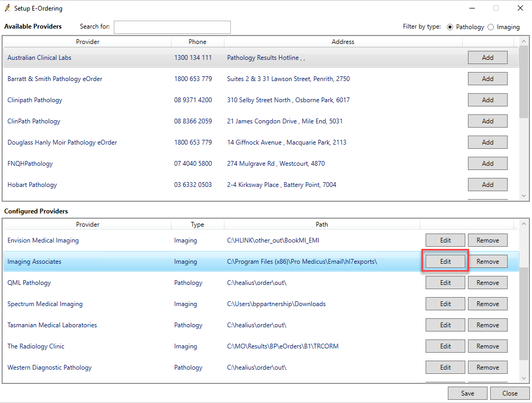
Task: Click the Available Providers scrollbar thumb
Action: point(524,82)
